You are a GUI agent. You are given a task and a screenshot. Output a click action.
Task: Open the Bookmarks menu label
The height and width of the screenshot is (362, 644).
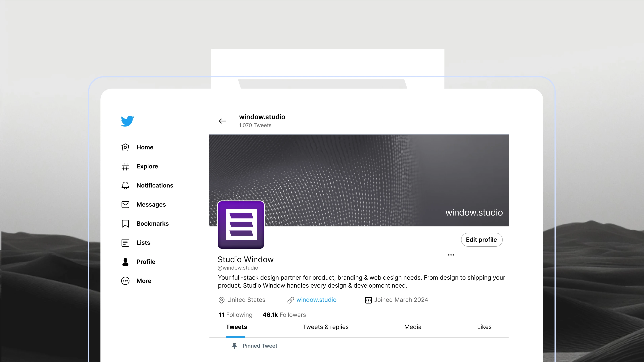point(153,224)
